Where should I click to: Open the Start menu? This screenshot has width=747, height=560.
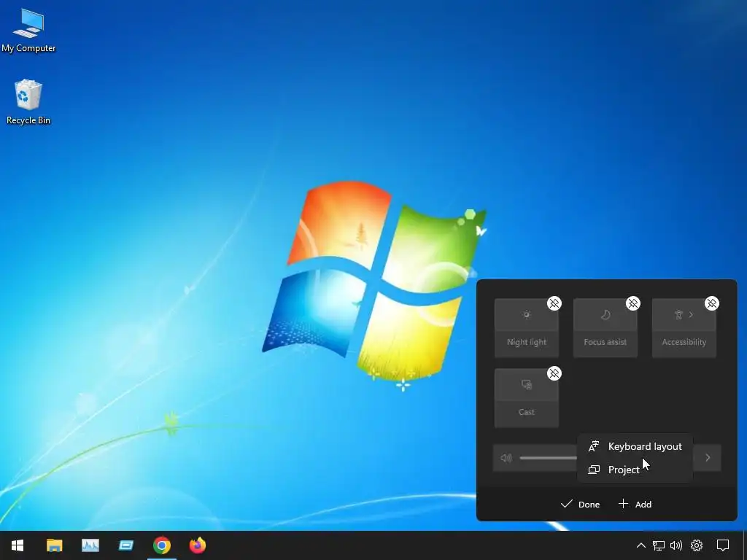[18, 545]
